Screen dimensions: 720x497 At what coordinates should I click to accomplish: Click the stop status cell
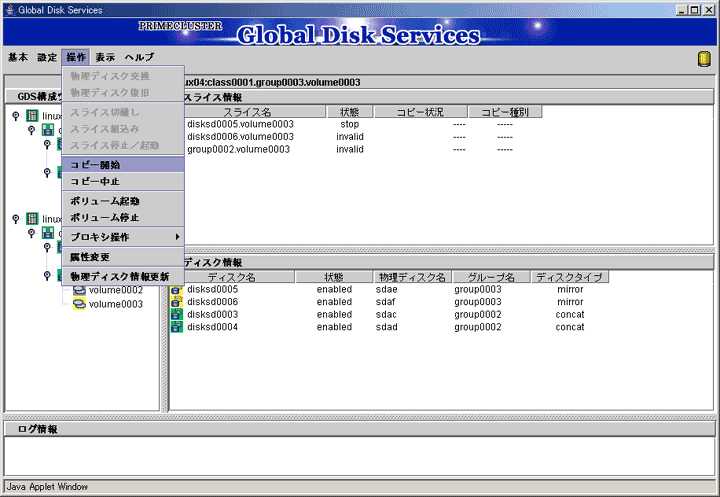click(349, 124)
